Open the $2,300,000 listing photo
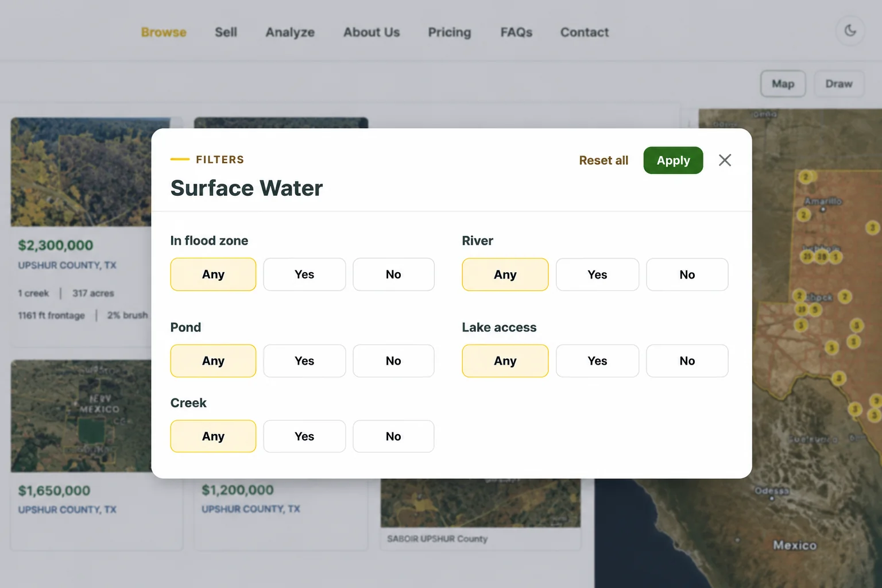882x588 pixels. [x=81, y=172]
